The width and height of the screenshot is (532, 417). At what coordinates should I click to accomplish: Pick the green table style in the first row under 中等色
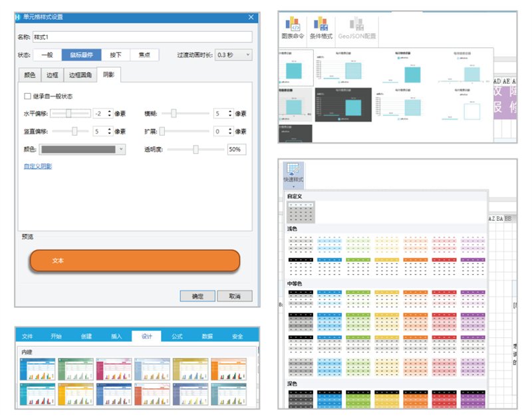pyautogui.click(x=358, y=298)
